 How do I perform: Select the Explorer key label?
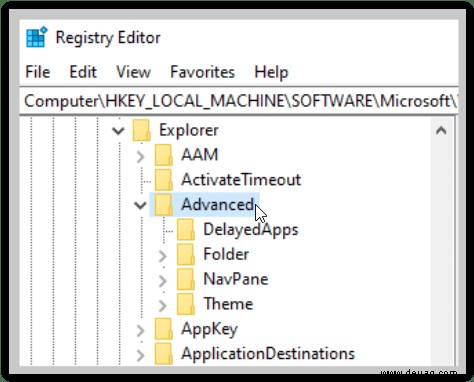pos(189,130)
